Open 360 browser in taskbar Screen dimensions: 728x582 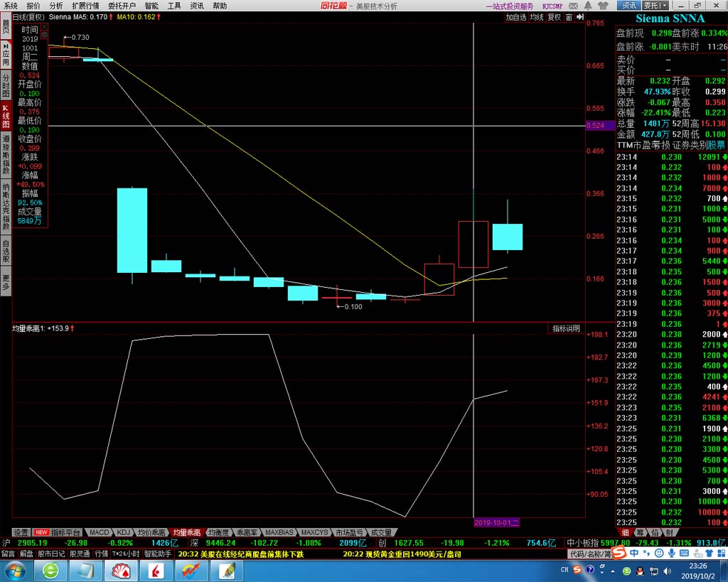[x=50, y=571]
